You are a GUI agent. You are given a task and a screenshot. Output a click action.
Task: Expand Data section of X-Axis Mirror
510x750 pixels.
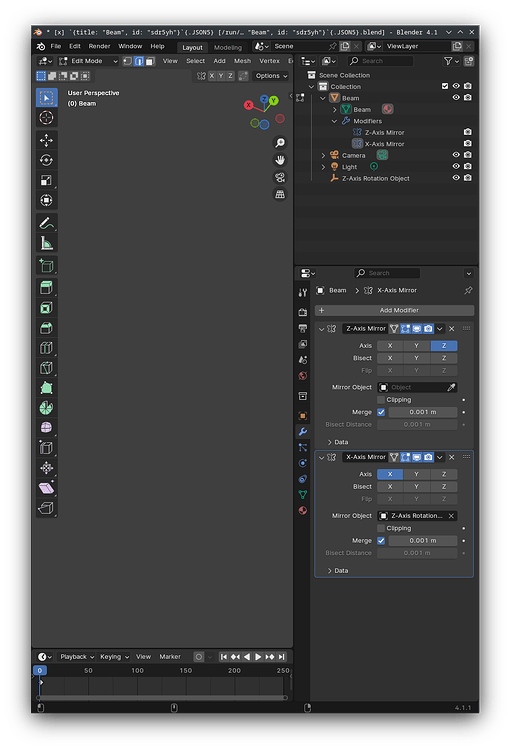pyautogui.click(x=338, y=571)
